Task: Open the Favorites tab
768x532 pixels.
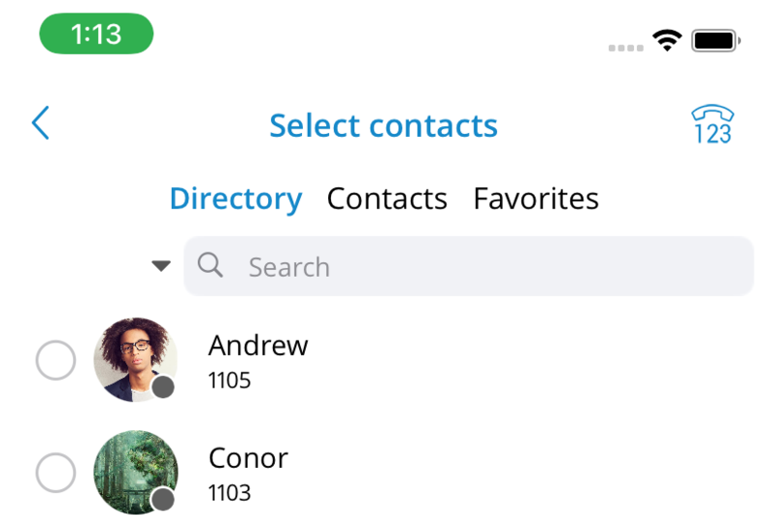Action: (536, 199)
